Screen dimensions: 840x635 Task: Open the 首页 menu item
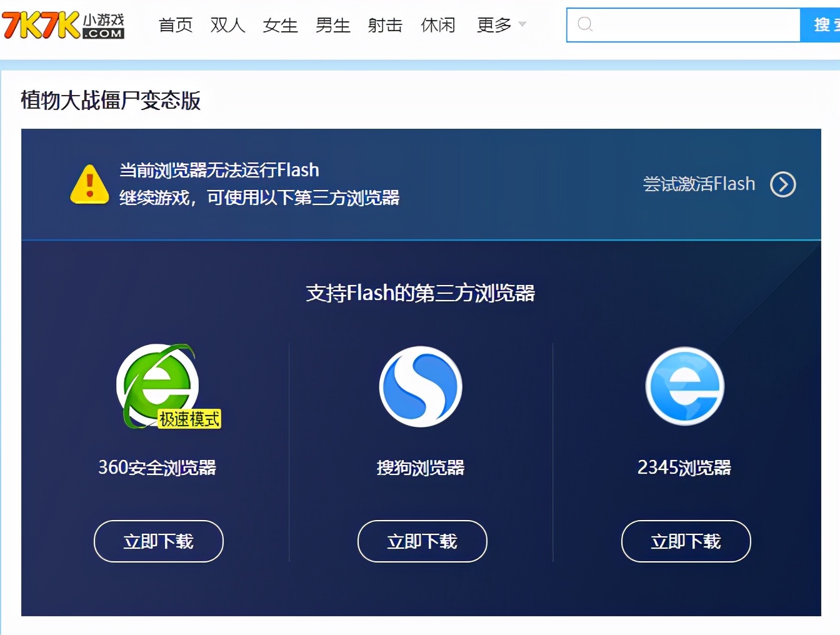tap(176, 25)
